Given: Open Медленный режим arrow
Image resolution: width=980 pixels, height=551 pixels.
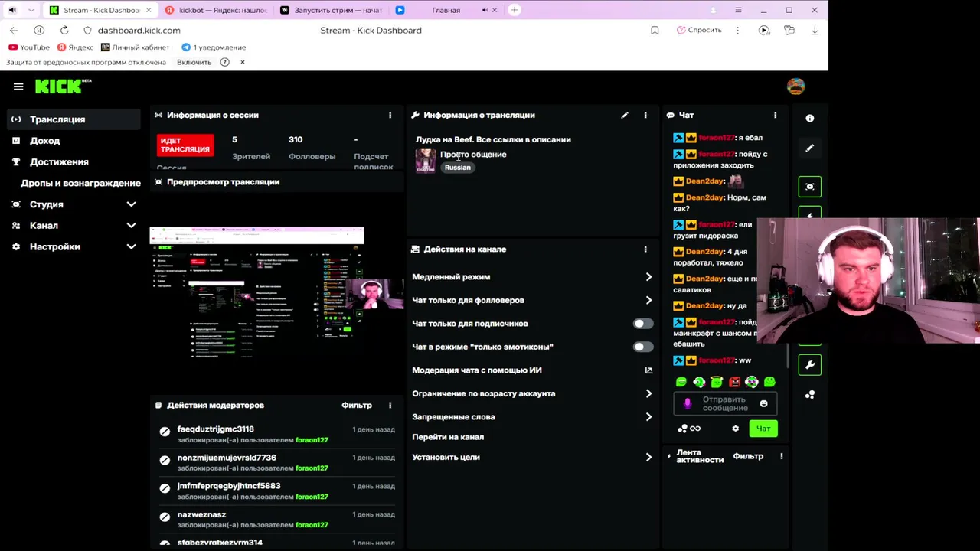Looking at the screenshot, I should [648, 277].
